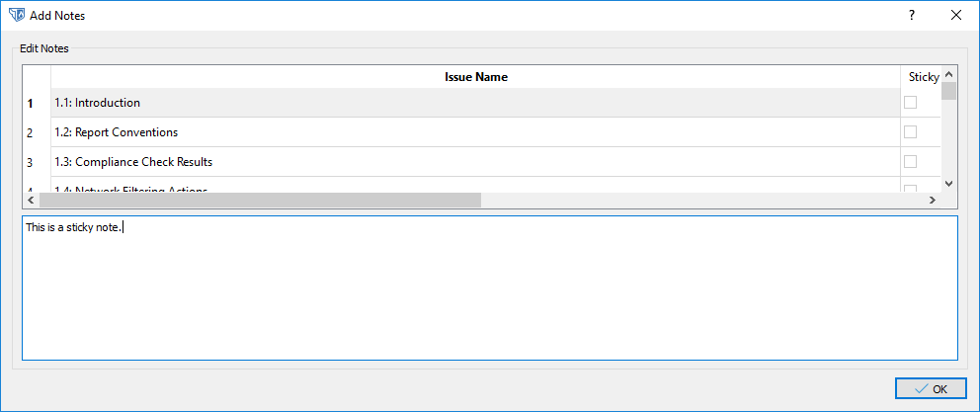Tick Sticky checkbox for 1.1: Introduction
The image size is (980, 412).
[x=910, y=103]
